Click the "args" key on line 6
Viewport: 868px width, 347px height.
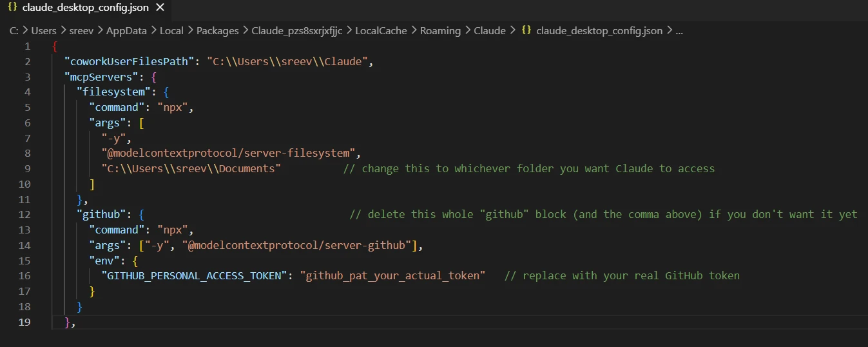click(108, 123)
